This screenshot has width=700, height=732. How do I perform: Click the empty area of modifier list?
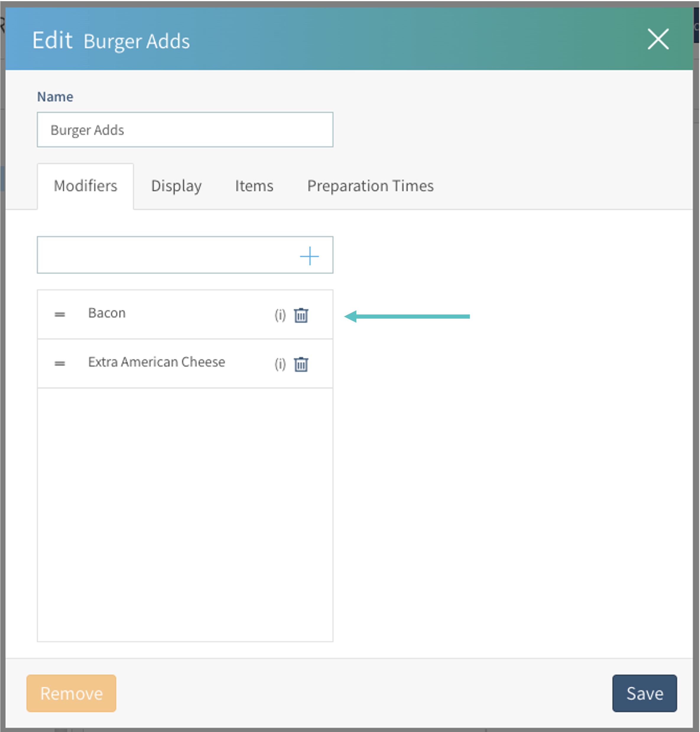pyautogui.click(x=185, y=515)
